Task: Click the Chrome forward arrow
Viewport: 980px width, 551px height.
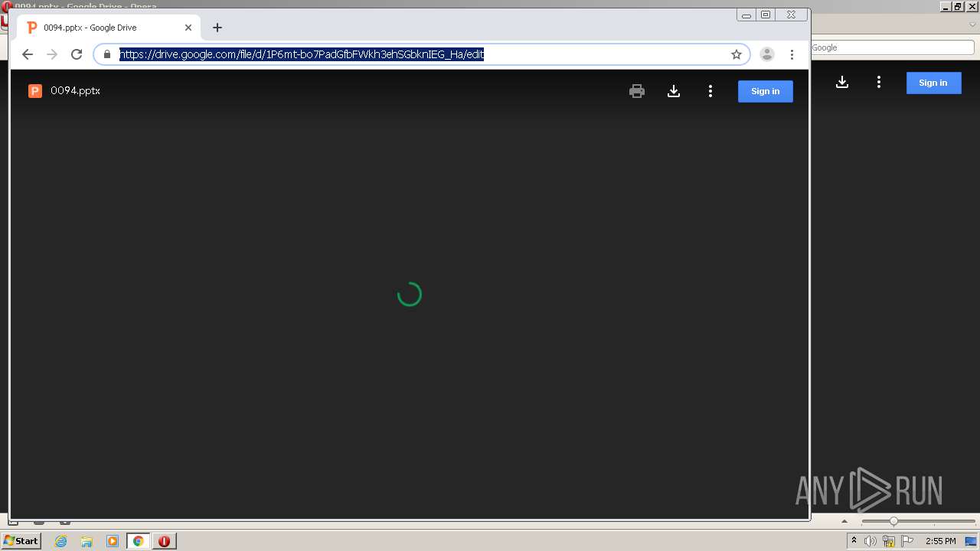Action: click(x=52, y=54)
